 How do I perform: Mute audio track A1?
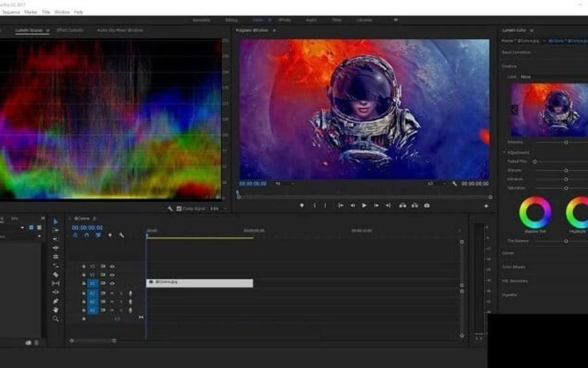click(112, 293)
